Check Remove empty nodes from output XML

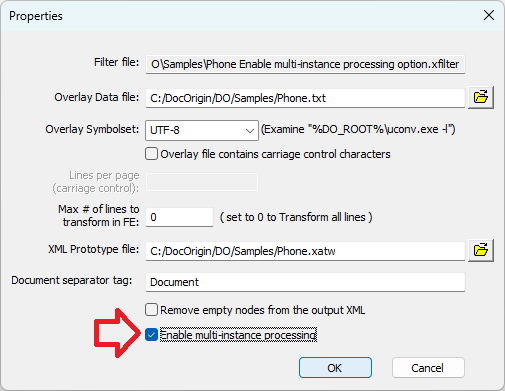tap(151, 310)
